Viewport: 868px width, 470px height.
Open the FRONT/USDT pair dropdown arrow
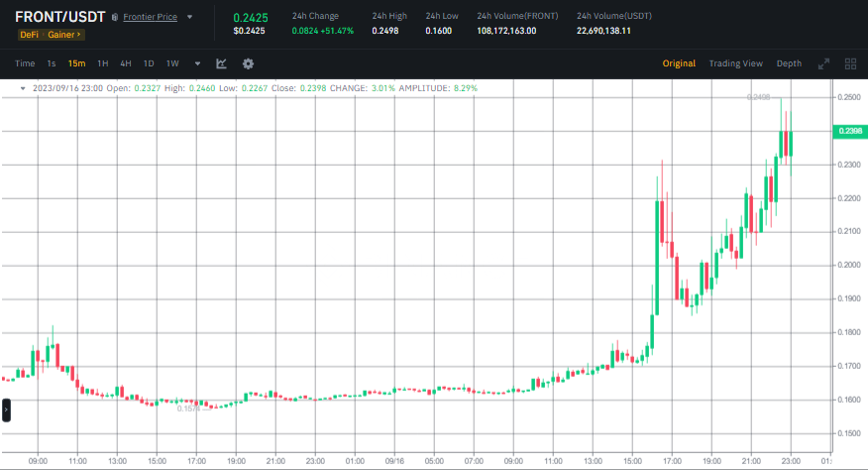point(190,17)
